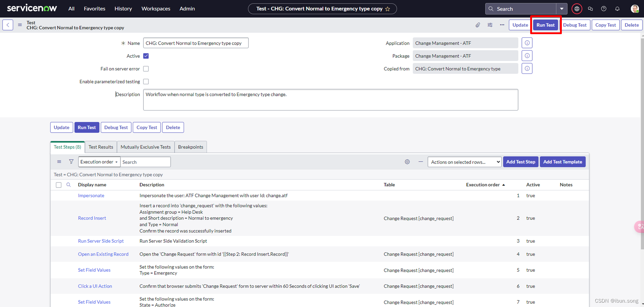The image size is (644, 307).
Task: Open personalize form settings icon
Action: point(490,25)
